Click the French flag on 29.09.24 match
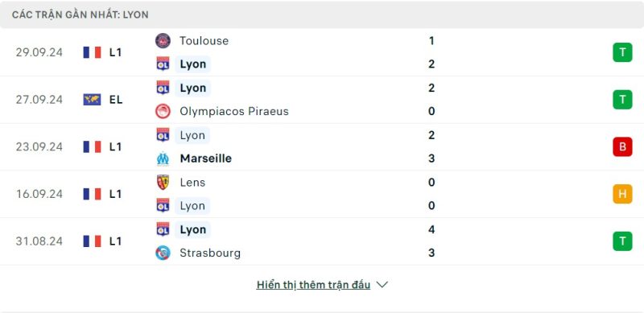The image size is (644, 313). [92, 52]
